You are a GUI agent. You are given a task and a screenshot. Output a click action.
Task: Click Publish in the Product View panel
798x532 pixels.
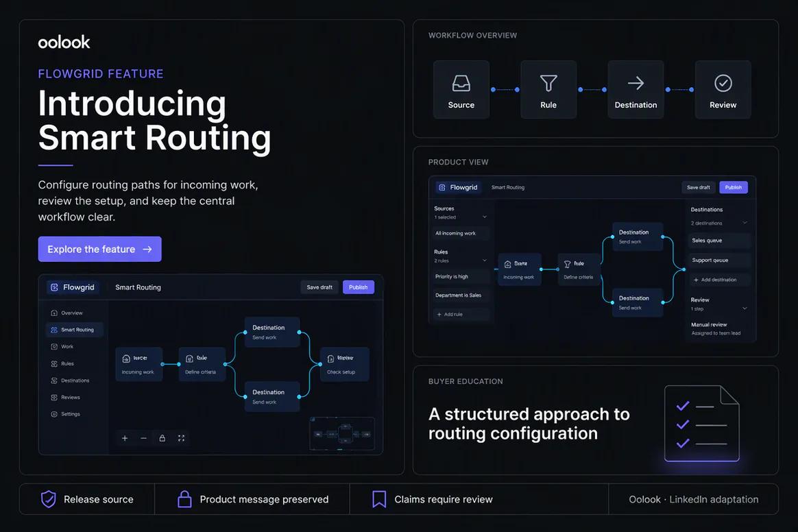[x=734, y=187]
